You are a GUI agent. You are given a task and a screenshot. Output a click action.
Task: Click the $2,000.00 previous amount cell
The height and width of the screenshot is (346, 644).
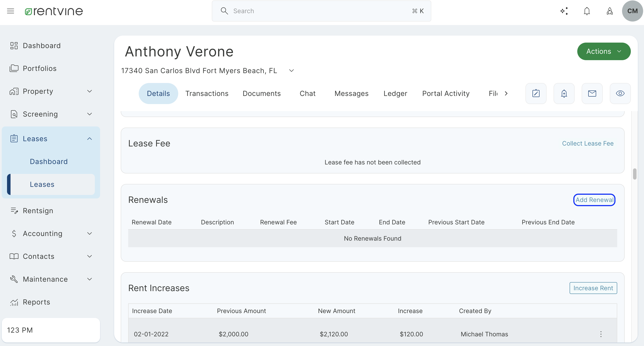tap(234, 334)
